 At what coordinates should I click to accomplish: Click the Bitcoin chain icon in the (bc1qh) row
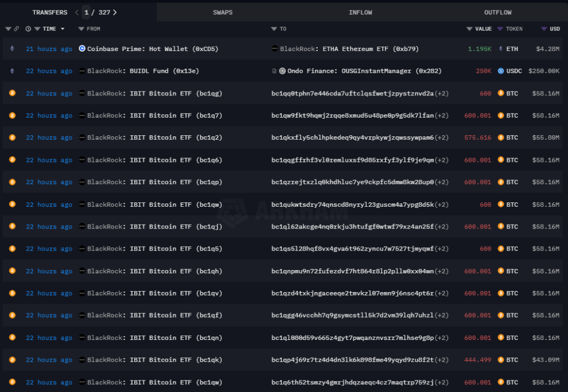click(x=12, y=271)
